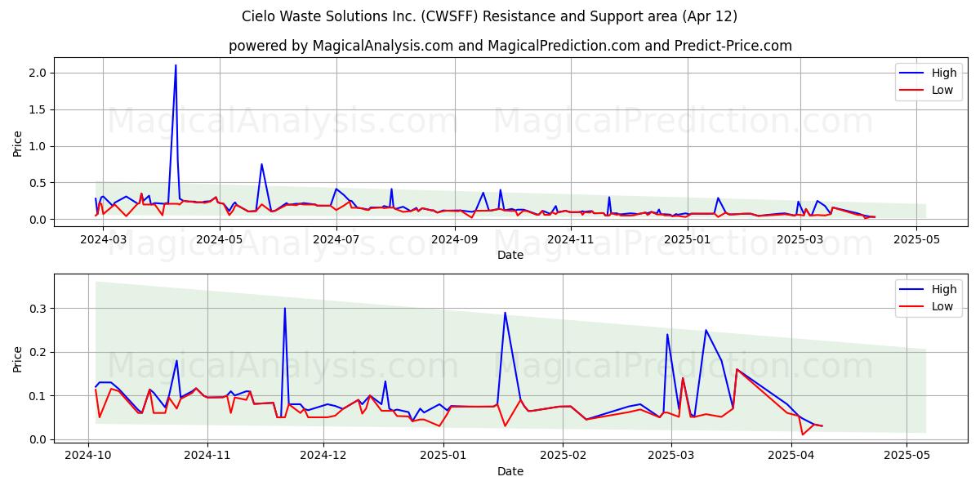
Task: Click the 2024-07 tick label on top chart
Action: point(336,239)
